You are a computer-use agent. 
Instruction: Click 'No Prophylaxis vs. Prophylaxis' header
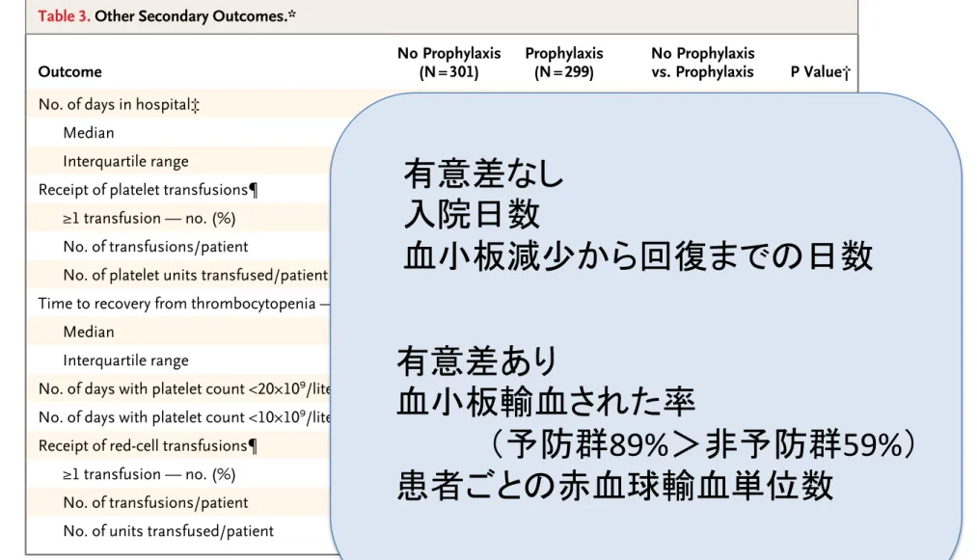point(703,63)
